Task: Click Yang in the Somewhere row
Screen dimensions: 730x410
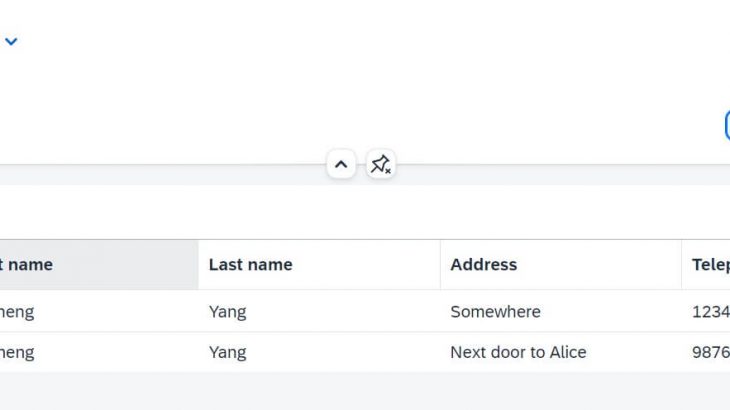Action: 227,312
